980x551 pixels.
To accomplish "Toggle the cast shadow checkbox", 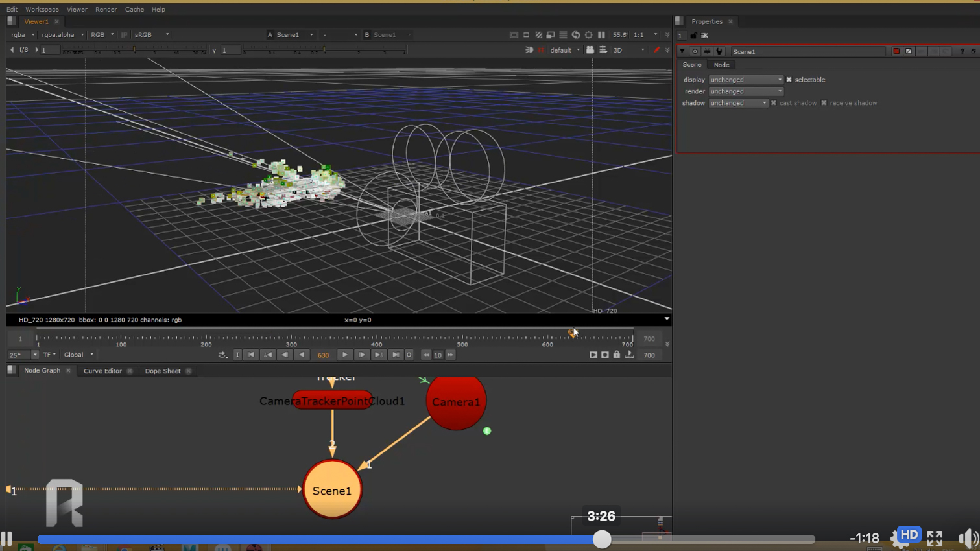I will pos(774,103).
